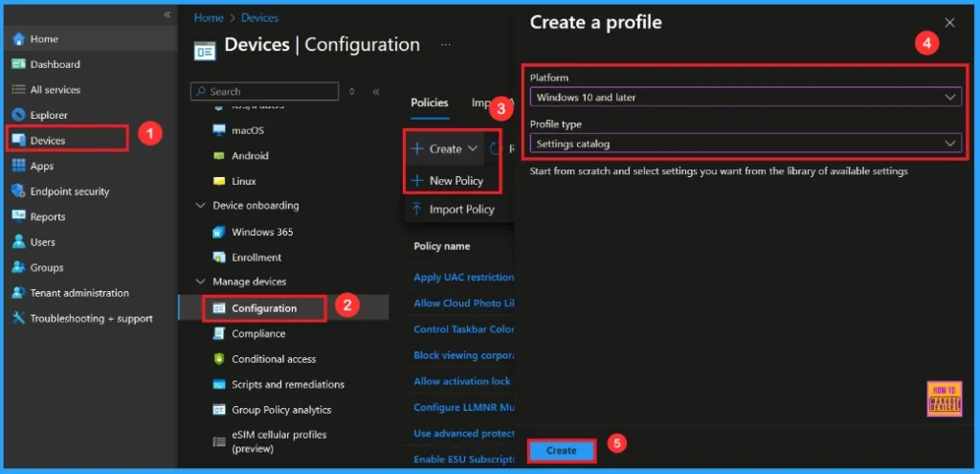Open Block viewing corporate policy link
This screenshot has height=474, width=980.
coord(464,355)
